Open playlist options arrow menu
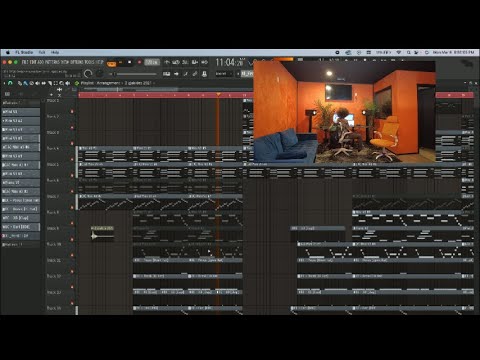480x360 pixels. [5, 83]
